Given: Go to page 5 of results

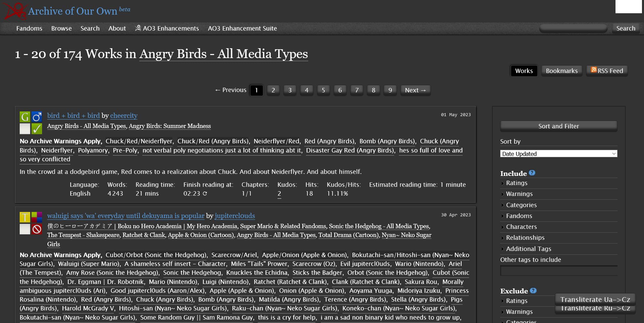Looking at the screenshot, I should (323, 90).
